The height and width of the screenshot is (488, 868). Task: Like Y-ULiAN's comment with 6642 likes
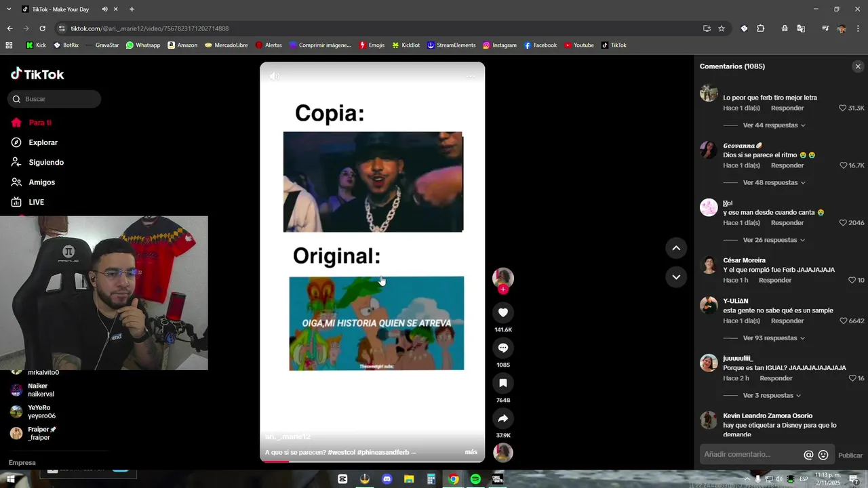click(843, 321)
